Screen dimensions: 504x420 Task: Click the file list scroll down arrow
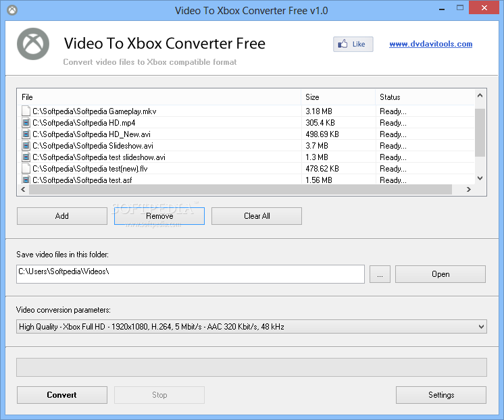tap(480, 178)
